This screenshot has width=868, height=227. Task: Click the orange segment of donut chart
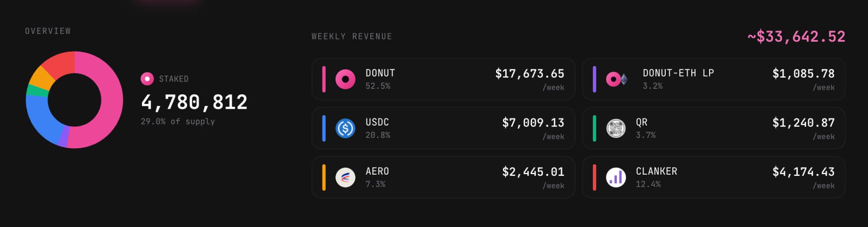41,78
